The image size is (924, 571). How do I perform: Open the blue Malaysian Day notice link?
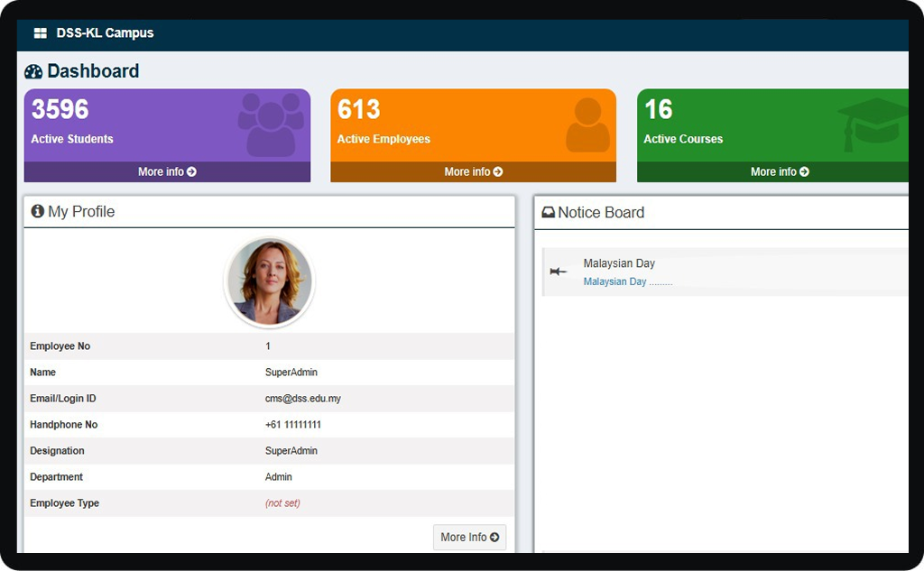click(x=614, y=282)
